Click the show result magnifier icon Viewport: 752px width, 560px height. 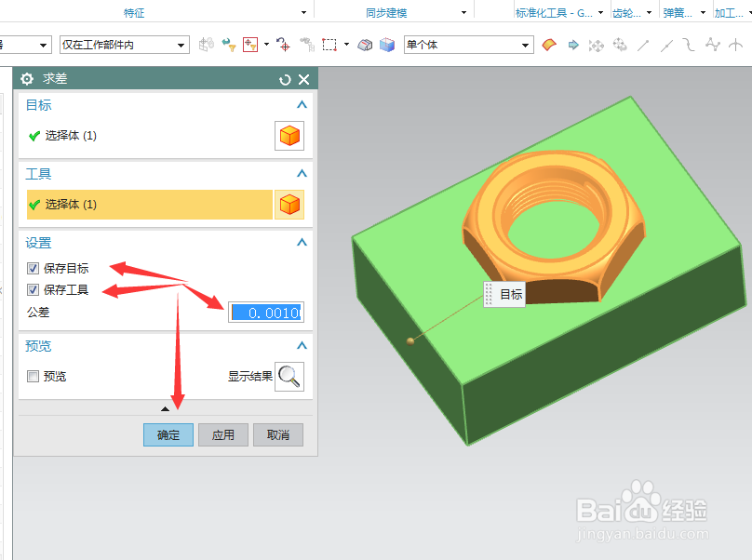point(289,377)
